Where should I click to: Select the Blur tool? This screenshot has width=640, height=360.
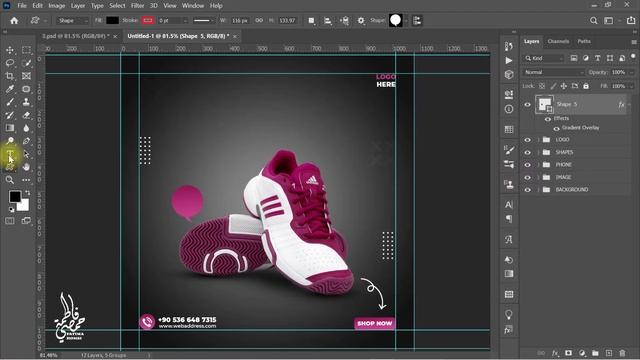point(26,128)
